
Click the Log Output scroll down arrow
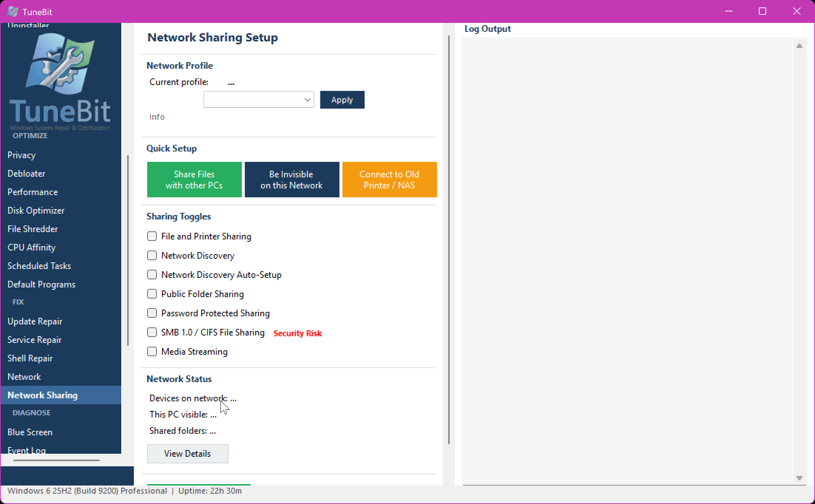(x=799, y=478)
